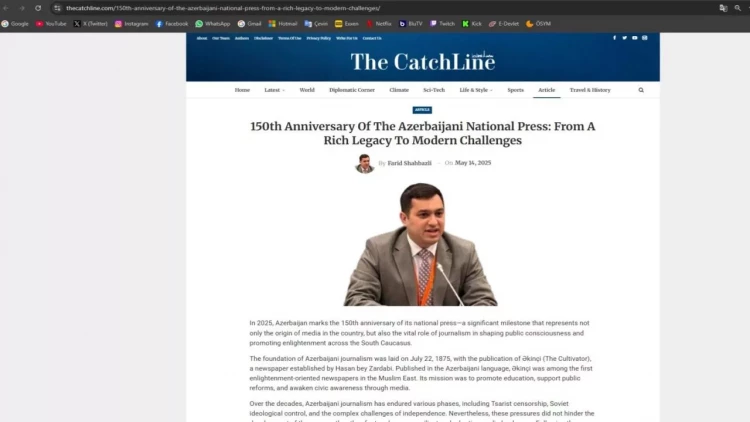This screenshot has width=750, height=422.
Task: Open The CatchLine Twitter icon in header
Action: pyautogui.click(x=625, y=38)
